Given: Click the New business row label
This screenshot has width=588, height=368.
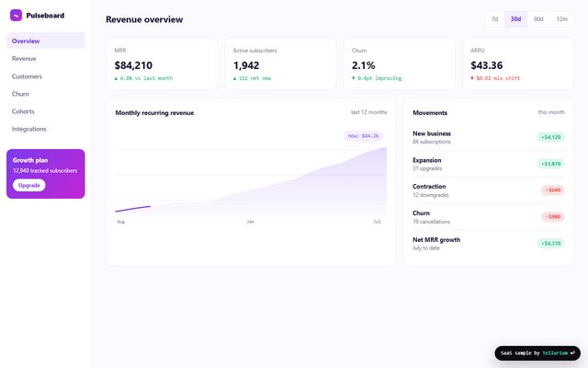Looking at the screenshot, I should point(432,133).
